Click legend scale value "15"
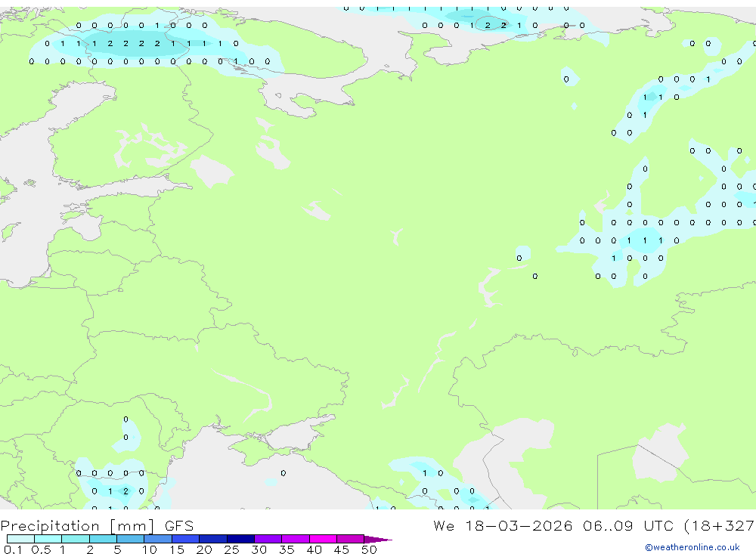This screenshot has width=756, height=554. click(x=177, y=549)
